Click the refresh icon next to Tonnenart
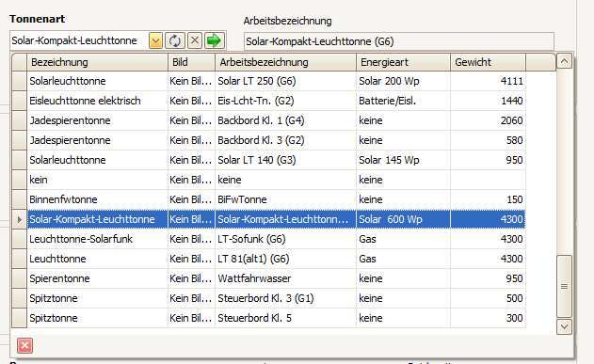The height and width of the screenshot is (364, 594). coord(175,40)
